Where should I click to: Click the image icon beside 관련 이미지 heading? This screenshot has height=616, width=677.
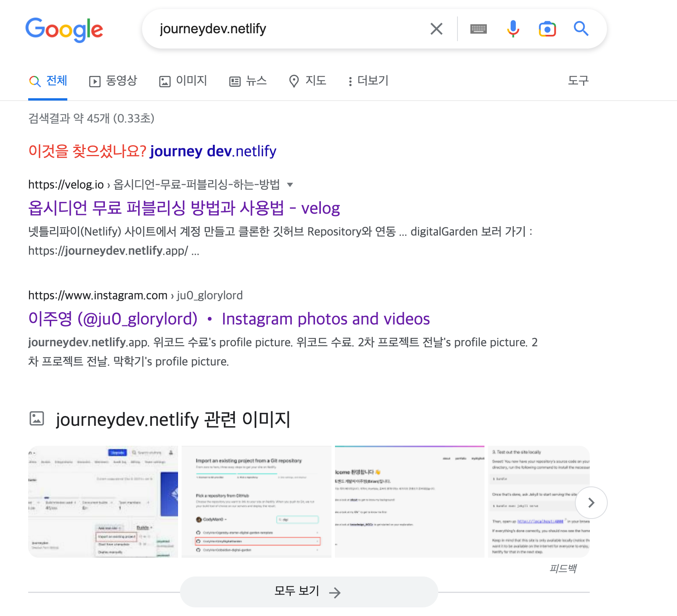[37, 418]
